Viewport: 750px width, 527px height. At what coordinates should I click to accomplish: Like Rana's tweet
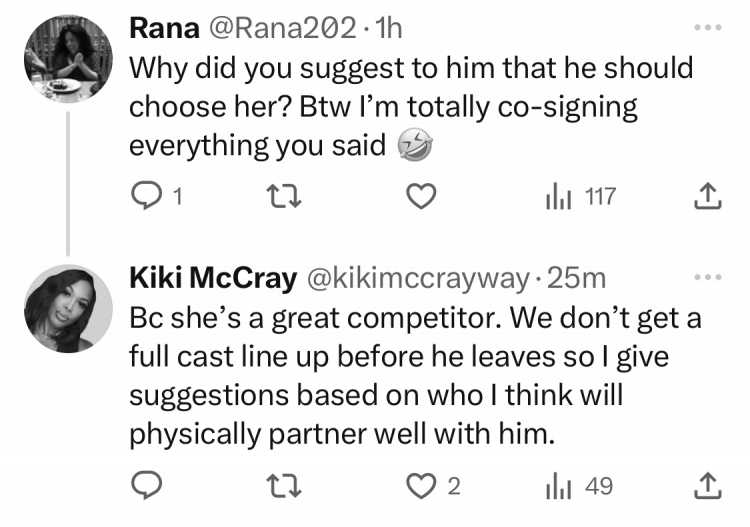(421, 196)
